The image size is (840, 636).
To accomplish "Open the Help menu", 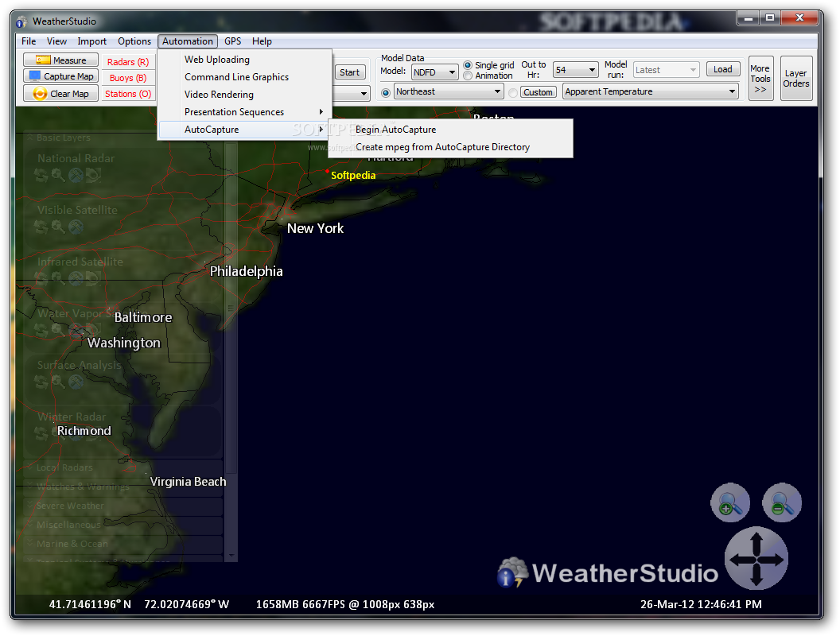I will (262, 41).
